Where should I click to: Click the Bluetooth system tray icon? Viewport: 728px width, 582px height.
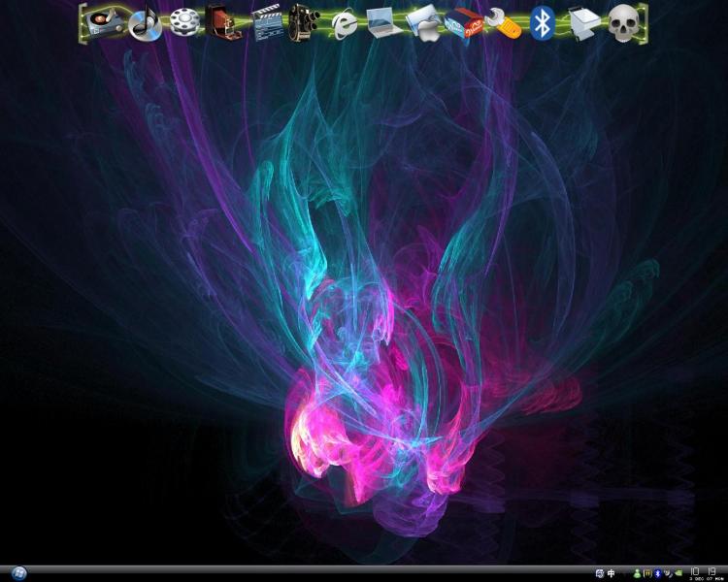(657, 573)
